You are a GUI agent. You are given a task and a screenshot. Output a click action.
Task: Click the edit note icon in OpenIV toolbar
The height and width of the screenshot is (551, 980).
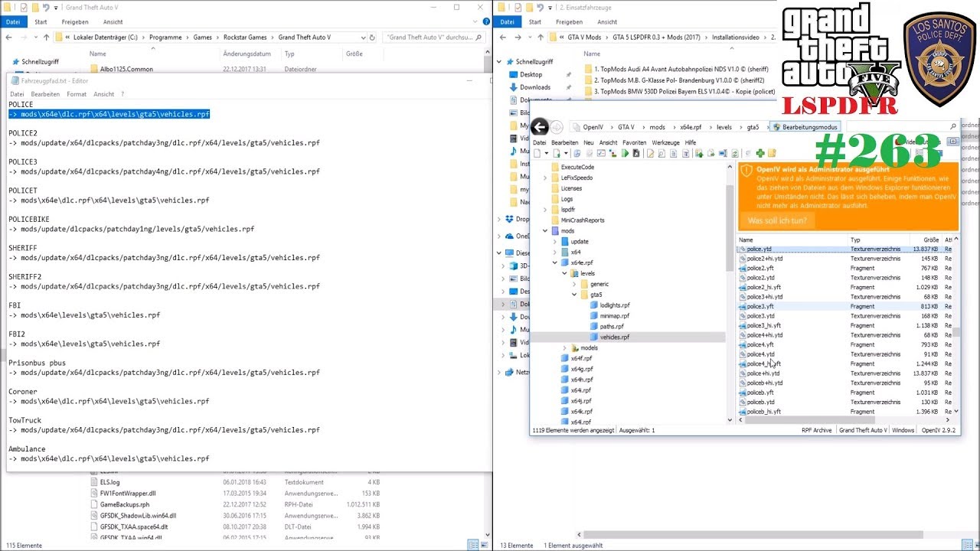(650, 153)
